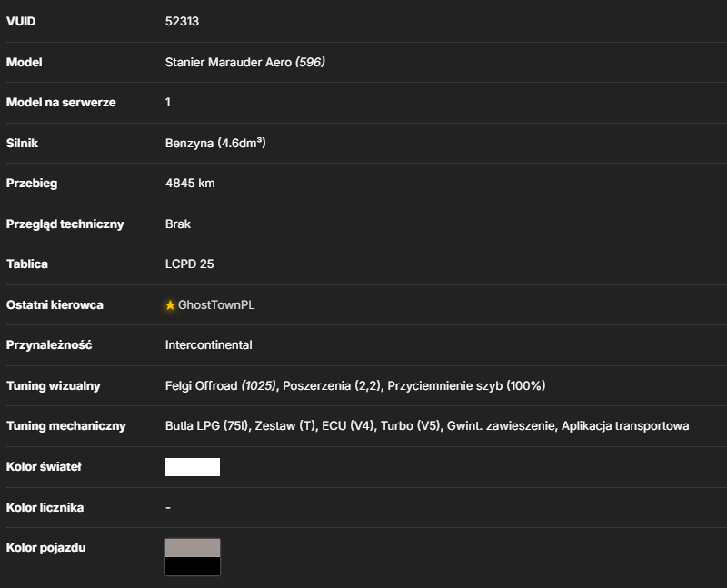This screenshot has width=727, height=588.
Task: Select the white Kolor świateł swatch
Action: 193,467
